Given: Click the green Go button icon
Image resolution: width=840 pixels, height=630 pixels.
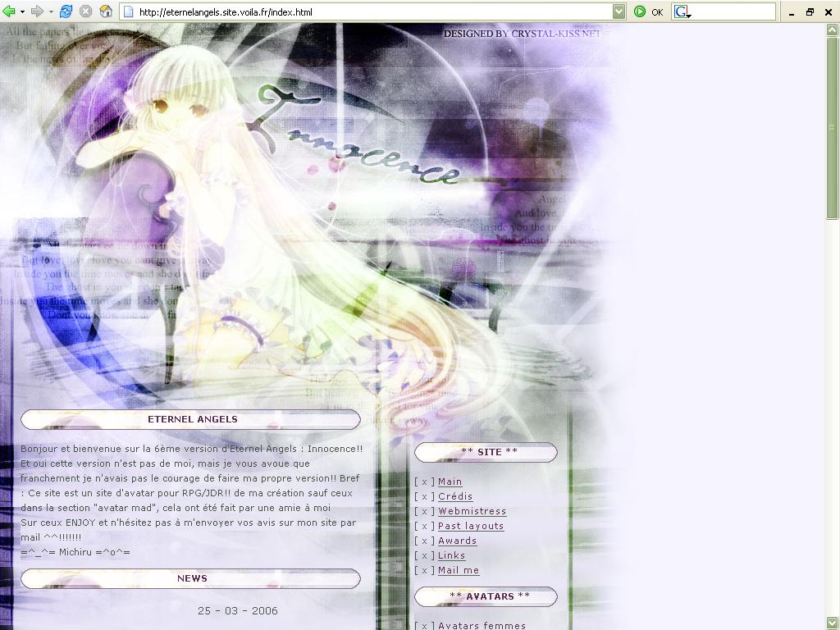Looking at the screenshot, I should tap(640, 11).
